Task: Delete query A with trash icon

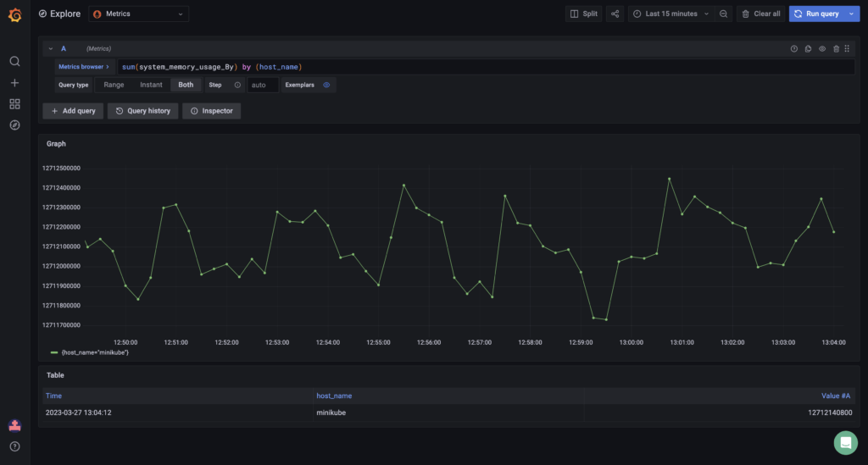Action: point(836,48)
